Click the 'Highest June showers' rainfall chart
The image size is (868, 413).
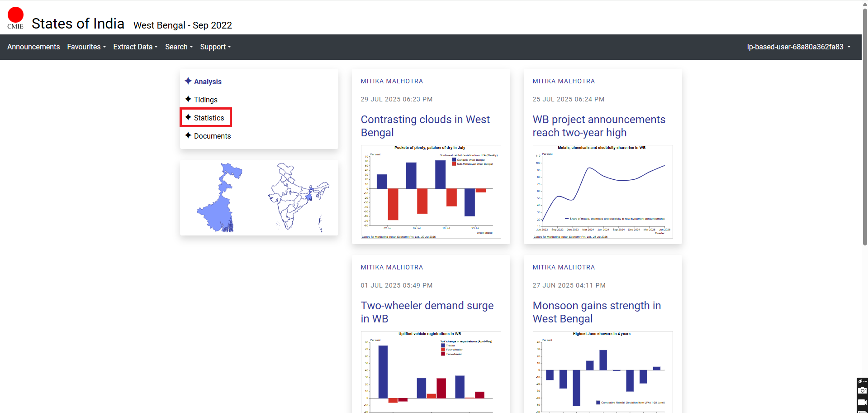tap(602, 371)
